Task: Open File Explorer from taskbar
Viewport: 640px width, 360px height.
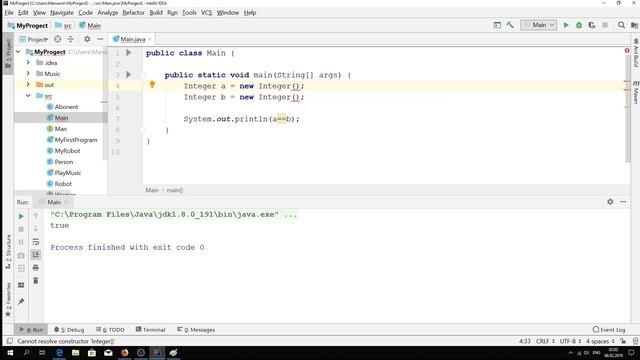Action: click(x=76, y=352)
